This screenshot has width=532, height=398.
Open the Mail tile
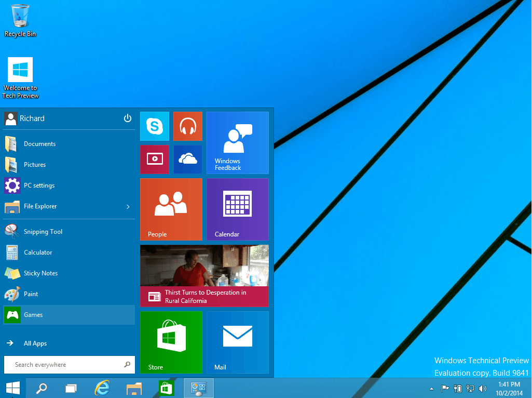click(x=238, y=342)
